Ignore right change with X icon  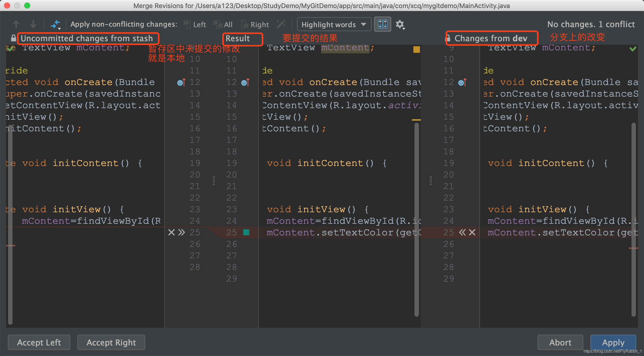[x=472, y=232]
